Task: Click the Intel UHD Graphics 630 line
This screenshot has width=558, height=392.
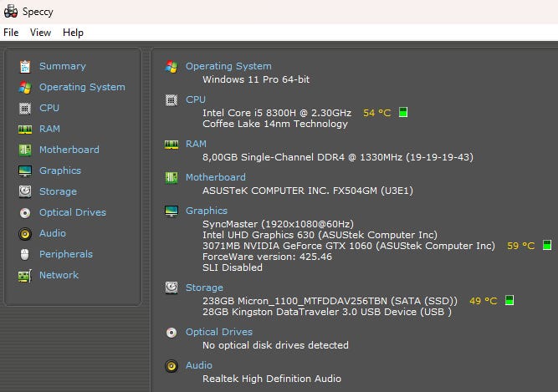Action: [320, 235]
